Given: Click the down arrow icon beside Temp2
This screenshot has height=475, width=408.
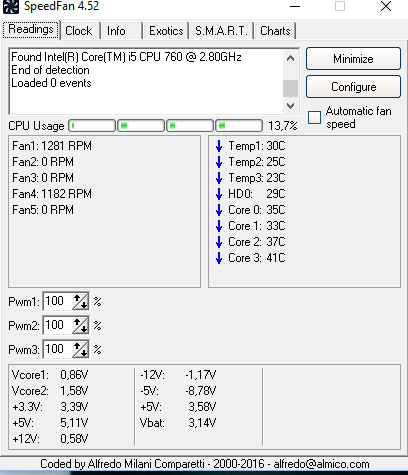Looking at the screenshot, I should pos(219,162).
